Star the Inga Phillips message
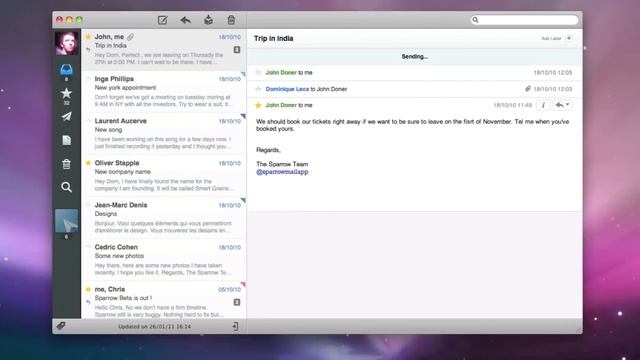Viewport: 640px width, 360px height. click(x=88, y=79)
